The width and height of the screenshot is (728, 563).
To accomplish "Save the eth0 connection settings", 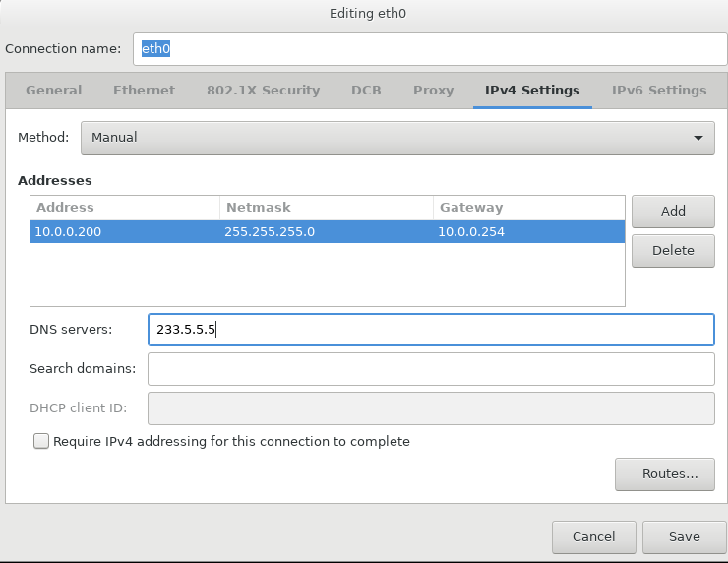I will pos(685,537).
